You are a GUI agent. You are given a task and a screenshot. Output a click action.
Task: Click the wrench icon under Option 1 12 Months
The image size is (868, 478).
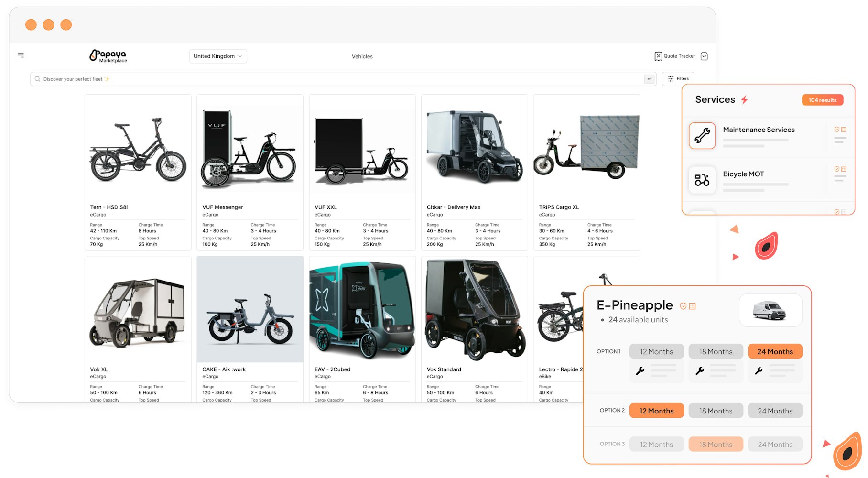tap(640, 370)
